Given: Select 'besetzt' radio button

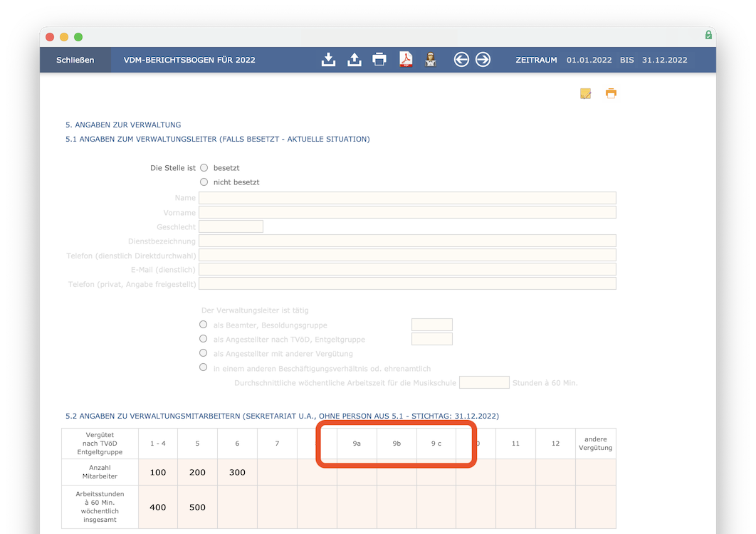Looking at the screenshot, I should [x=204, y=168].
